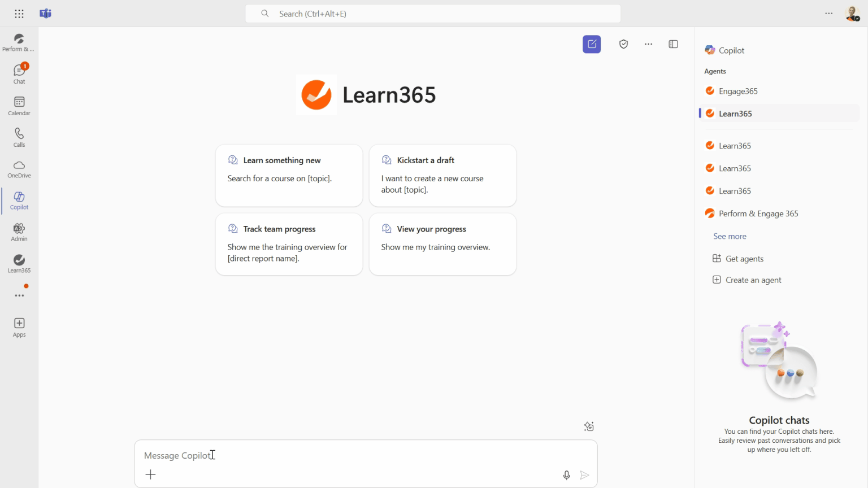
Task: Start a new chat with compose icon
Action: (x=592, y=44)
